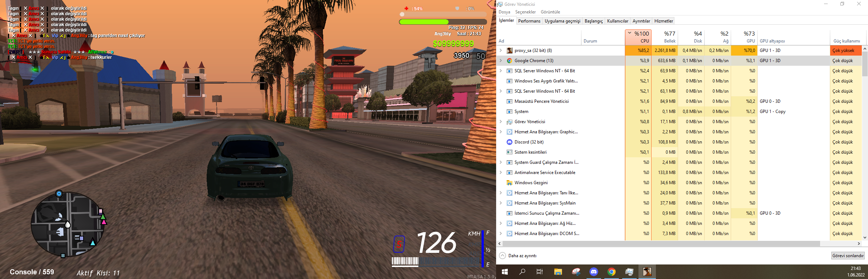This screenshot has width=868, height=279.
Task: Open File Explorer from the taskbar
Action: [x=558, y=272]
